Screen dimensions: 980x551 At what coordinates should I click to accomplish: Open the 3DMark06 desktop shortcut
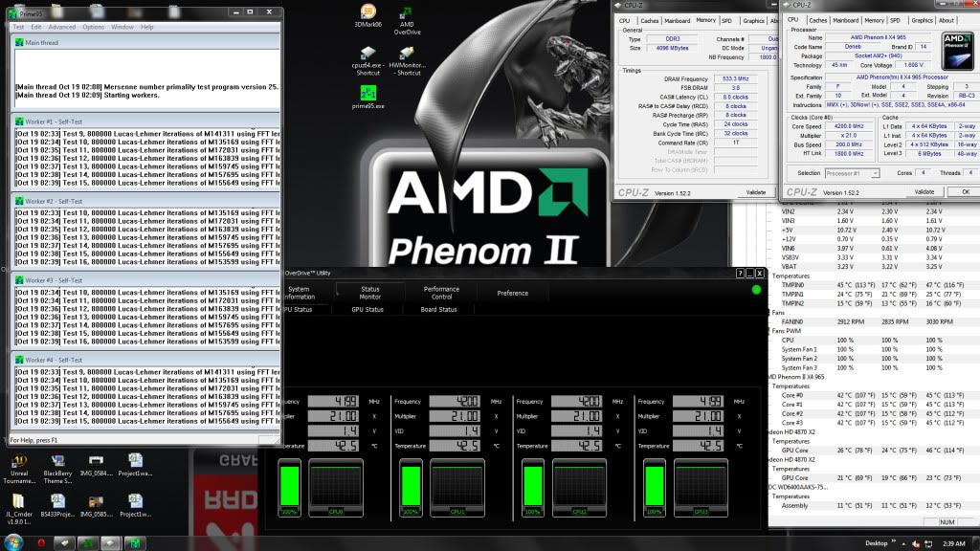coord(367,13)
